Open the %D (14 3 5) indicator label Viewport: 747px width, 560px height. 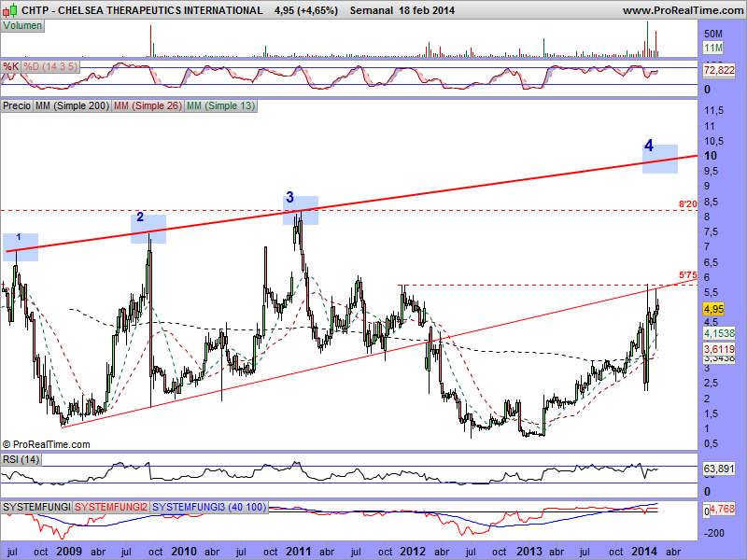tap(50, 66)
